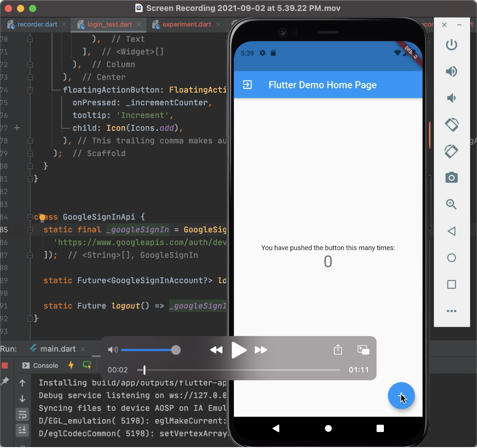The height and width of the screenshot is (448, 477).
Task: Collapse the fold marker at line 85 static final
Action: [x=30, y=230]
